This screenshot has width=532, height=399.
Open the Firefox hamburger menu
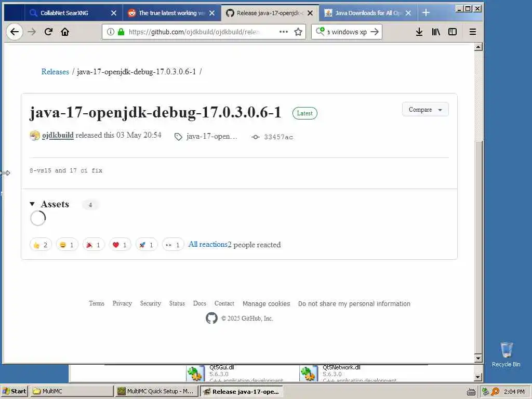473,32
